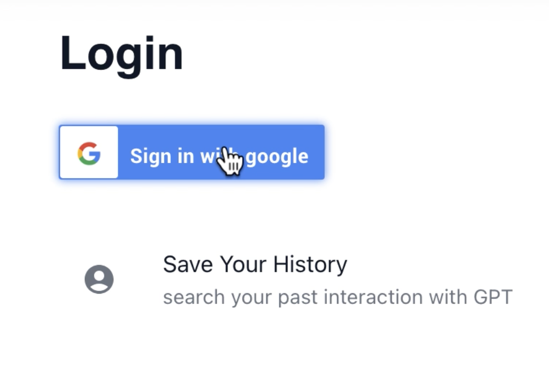Screen dimensions: 549x392
Task: Click the head silhouette inside avatar circle
Action: [99, 275]
